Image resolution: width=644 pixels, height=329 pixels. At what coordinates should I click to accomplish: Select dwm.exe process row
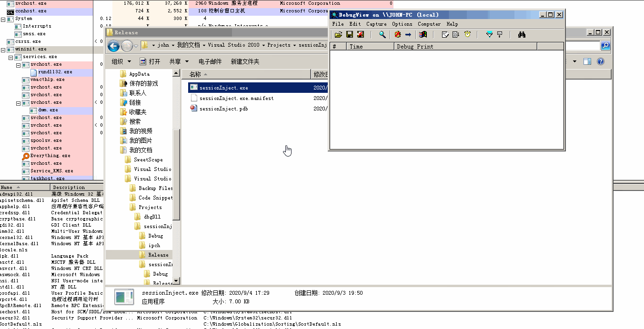point(48,110)
